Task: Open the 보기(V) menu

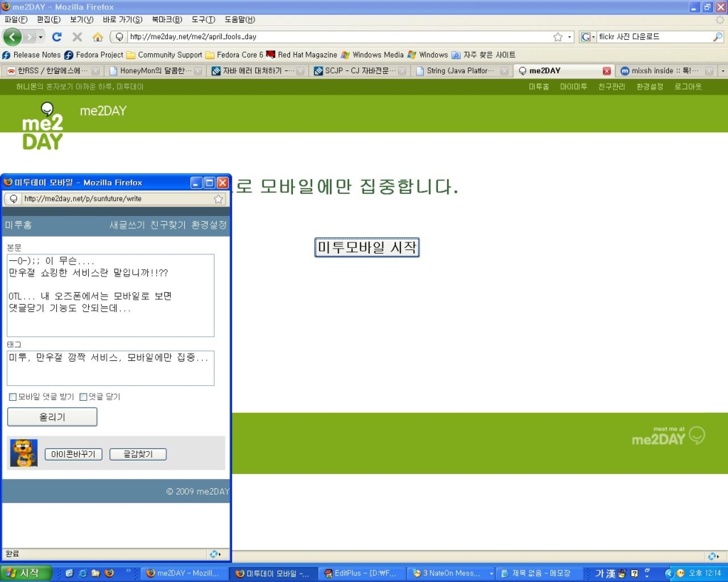Action: [82, 19]
